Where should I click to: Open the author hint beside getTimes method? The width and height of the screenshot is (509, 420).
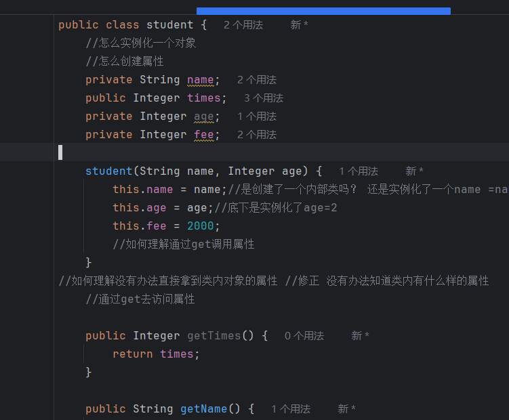pos(360,336)
